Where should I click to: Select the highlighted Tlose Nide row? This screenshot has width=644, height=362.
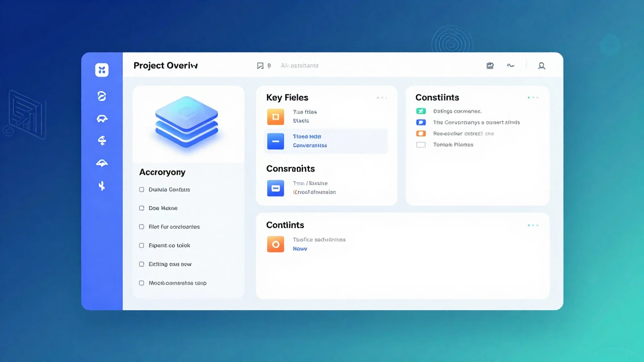(326, 141)
